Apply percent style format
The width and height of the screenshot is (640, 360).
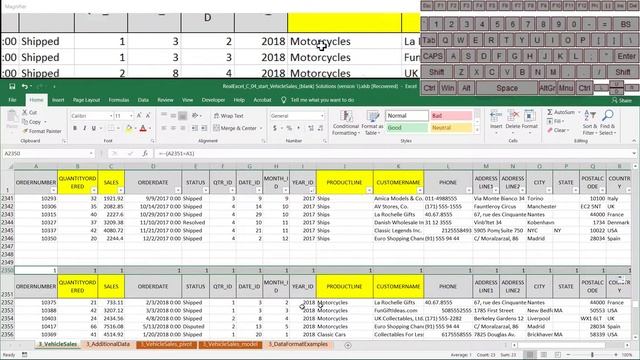click(289, 128)
